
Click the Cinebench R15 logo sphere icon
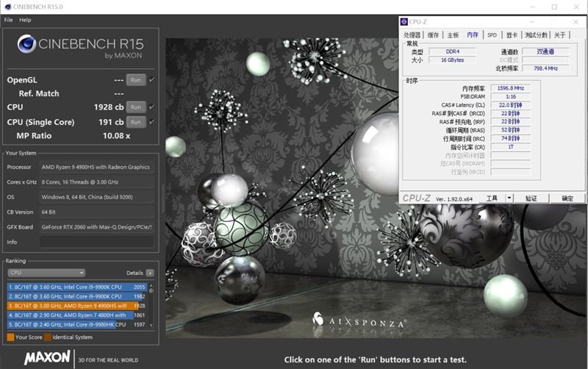point(26,44)
